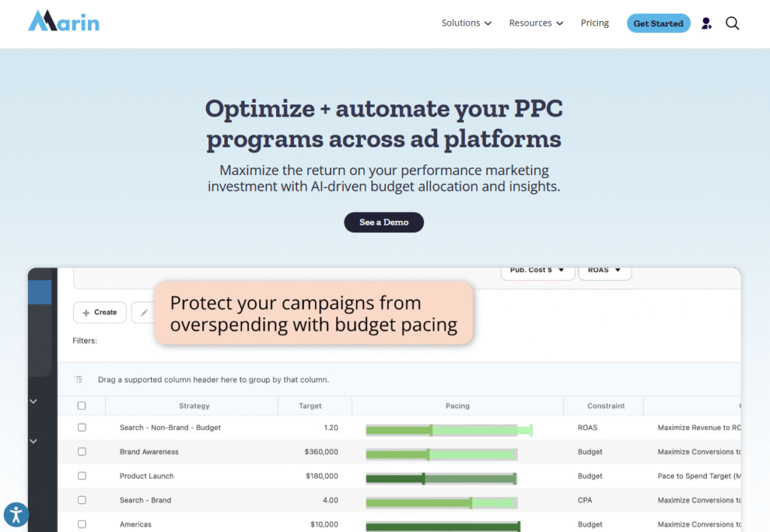Click the pencil edit icon button
The height and width of the screenshot is (532, 770).
[144, 313]
